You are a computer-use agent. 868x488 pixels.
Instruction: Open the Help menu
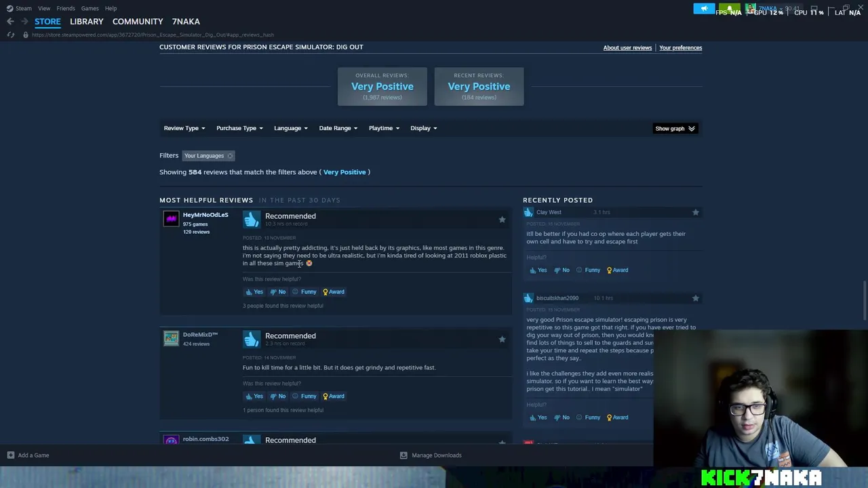pyautogui.click(x=111, y=8)
